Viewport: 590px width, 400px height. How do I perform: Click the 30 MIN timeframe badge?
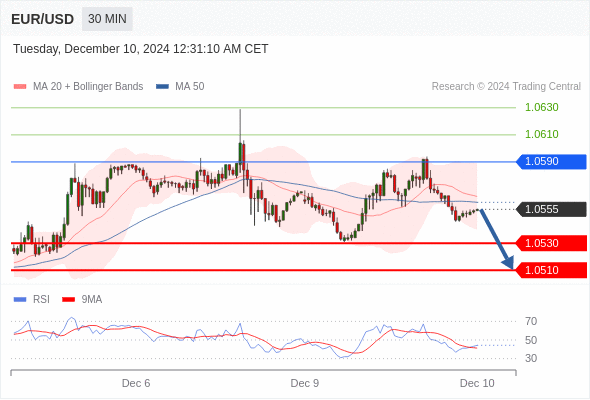tap(107, 19)
